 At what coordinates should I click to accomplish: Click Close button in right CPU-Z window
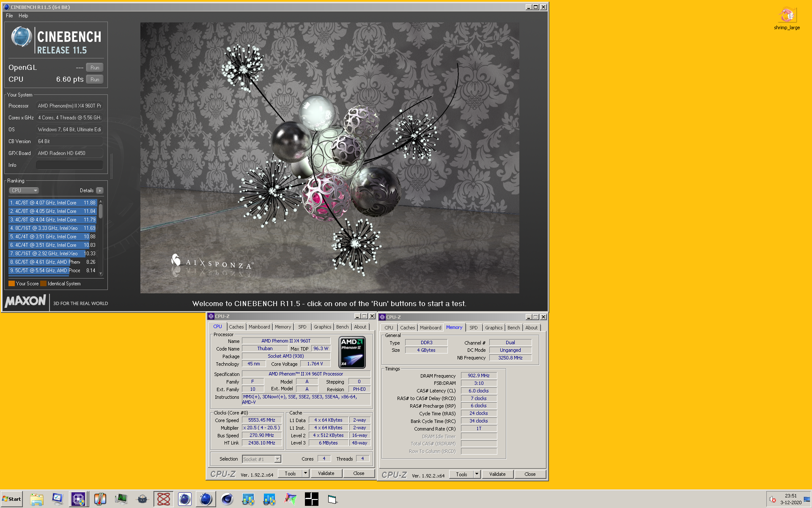[x=530, y=474]
